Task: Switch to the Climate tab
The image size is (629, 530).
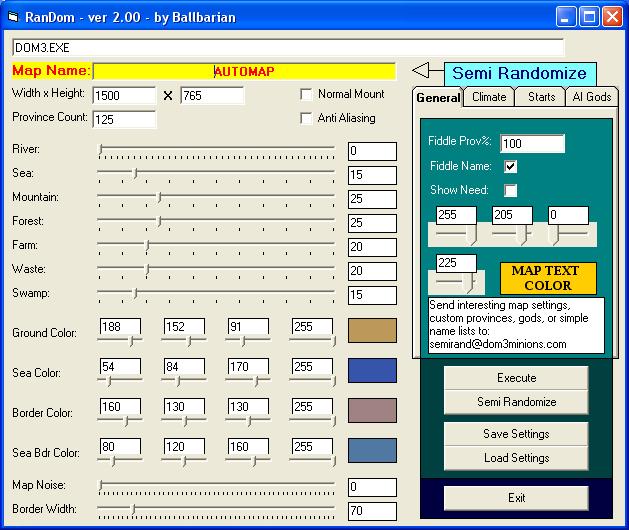Action: click(x=489, y=97)
